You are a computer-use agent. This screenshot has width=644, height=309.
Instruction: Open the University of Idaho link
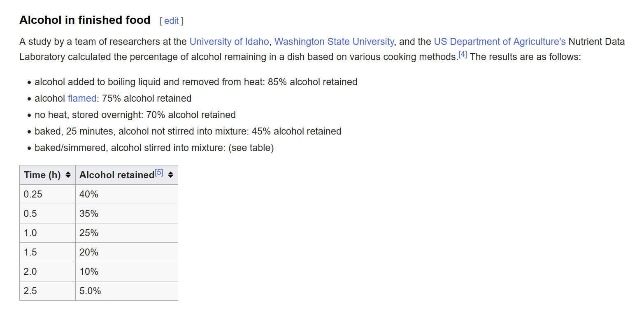click(229, 42)
